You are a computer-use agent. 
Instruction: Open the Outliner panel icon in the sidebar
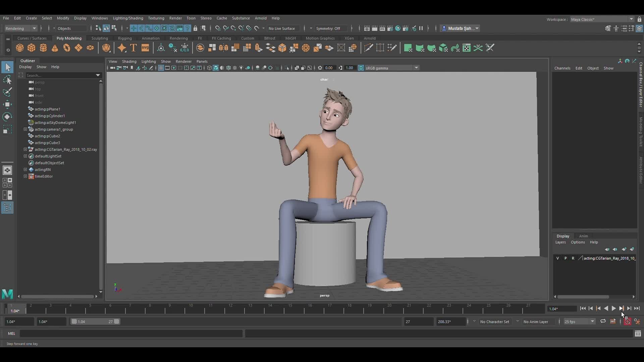tap(7, 207)
